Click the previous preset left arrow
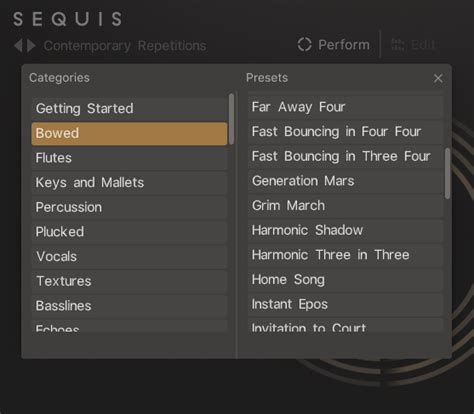474x414 pixels. click(18, 45)
